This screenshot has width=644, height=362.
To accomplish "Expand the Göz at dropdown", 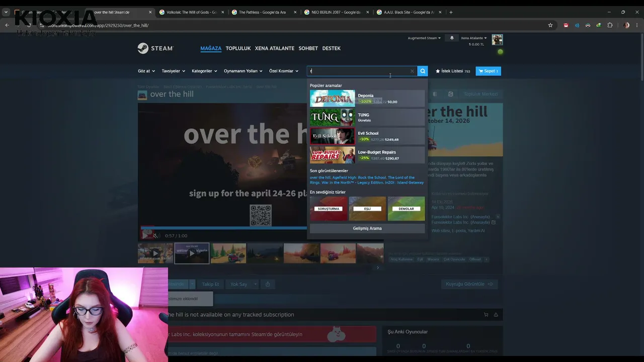I will coord(146,71).
